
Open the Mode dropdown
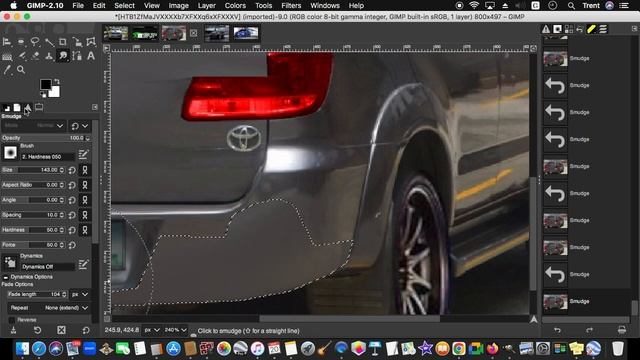(x=33, y=126)
